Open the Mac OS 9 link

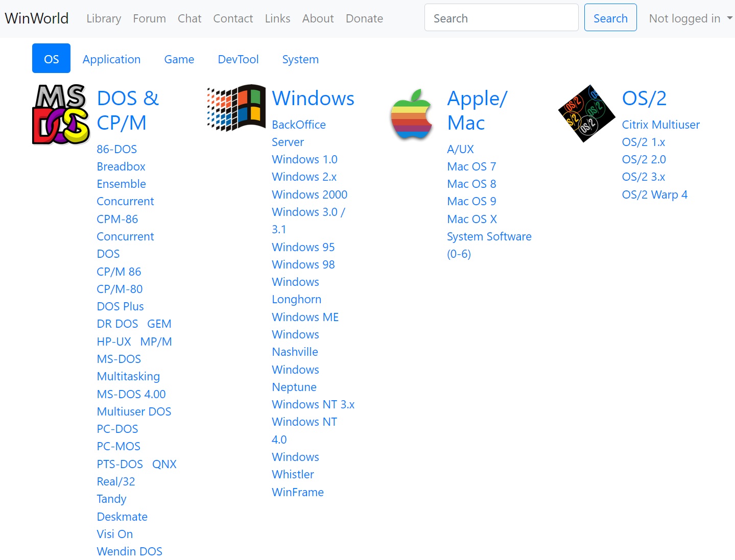coord(471,201)
